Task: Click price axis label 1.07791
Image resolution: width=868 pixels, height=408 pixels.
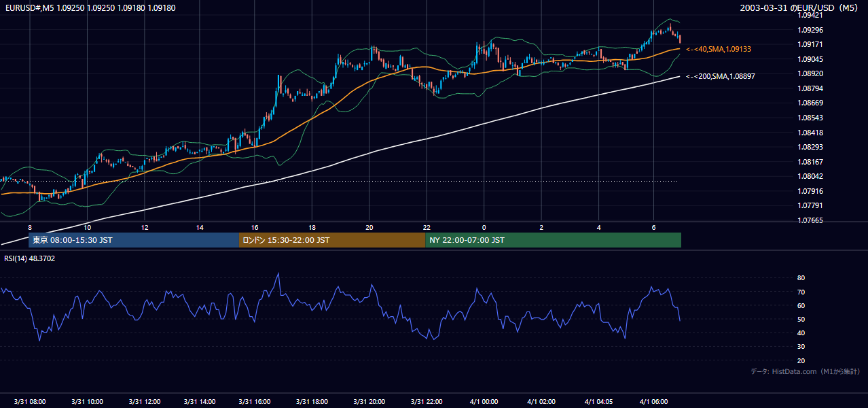Action: tap(810, 205)
